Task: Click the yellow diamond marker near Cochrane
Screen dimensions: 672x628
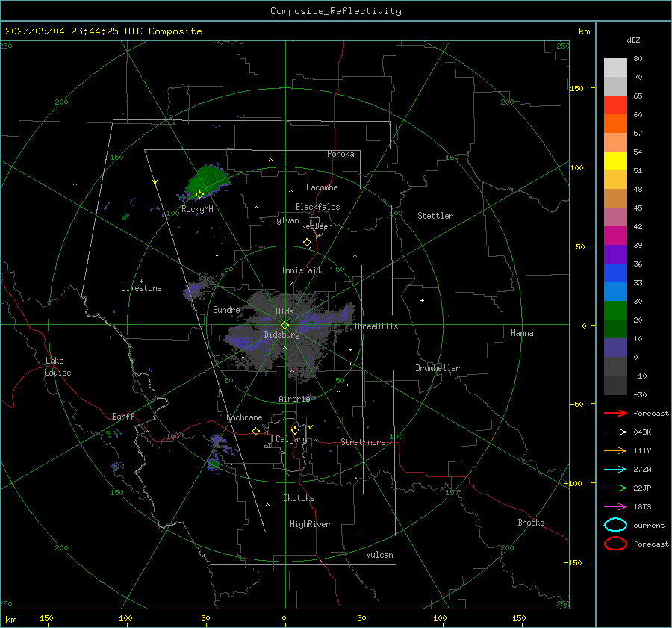Action: click(255, 432)
